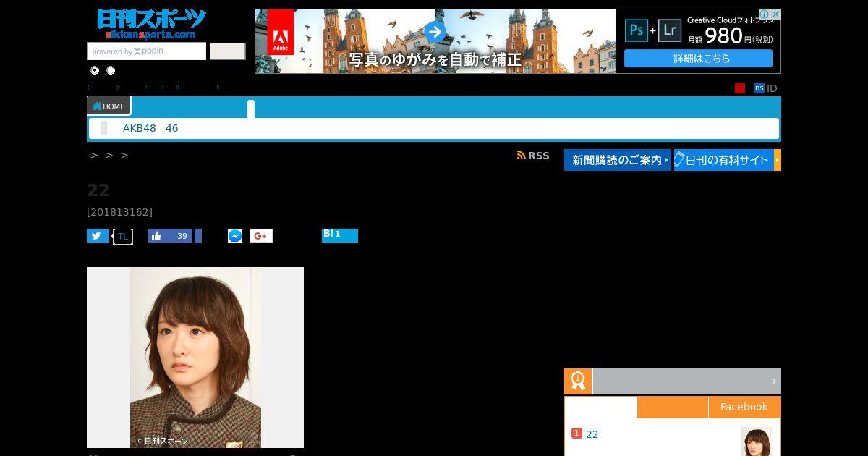This screenshot has width=868, height=456.
Task: Open 日刊の有料サイト link
Action: 724,160
